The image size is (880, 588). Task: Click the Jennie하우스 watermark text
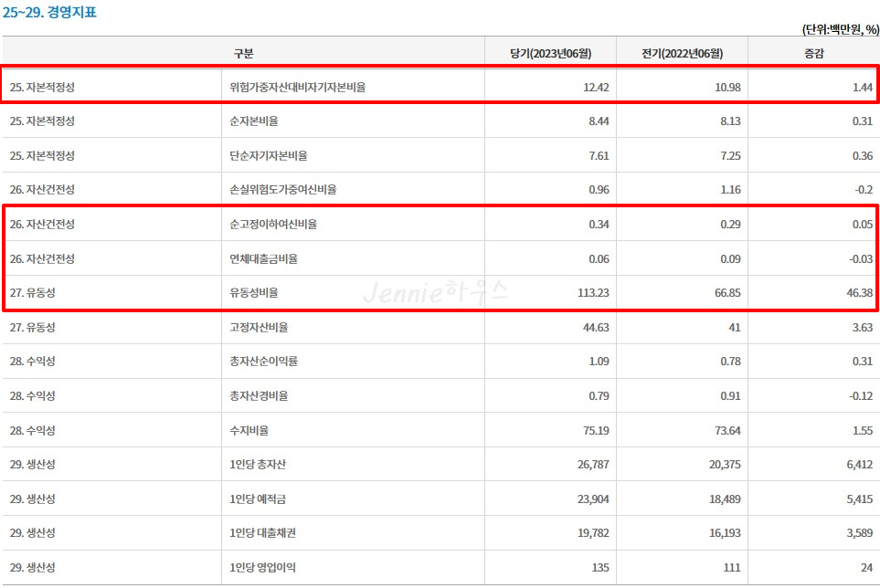coord(438,290)
